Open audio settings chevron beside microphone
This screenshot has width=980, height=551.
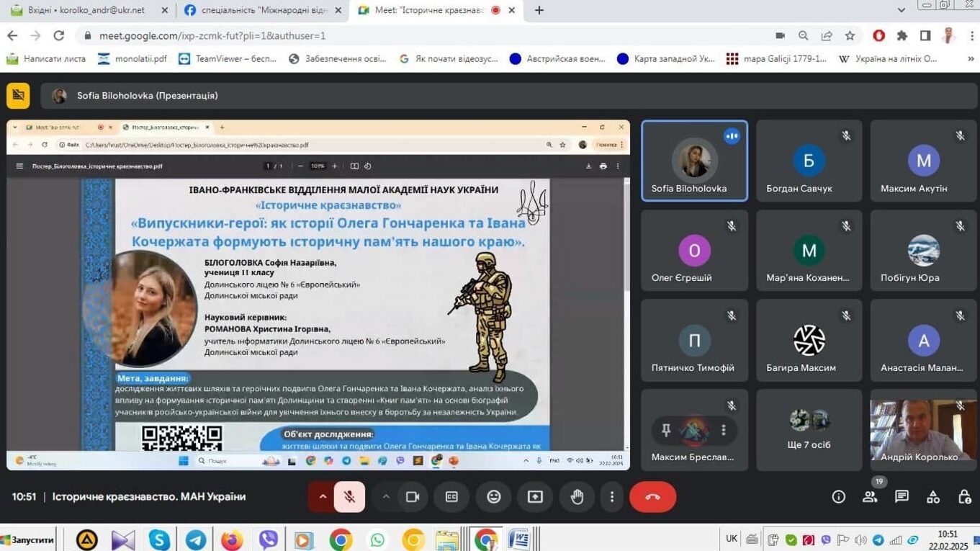click(323, 497)
